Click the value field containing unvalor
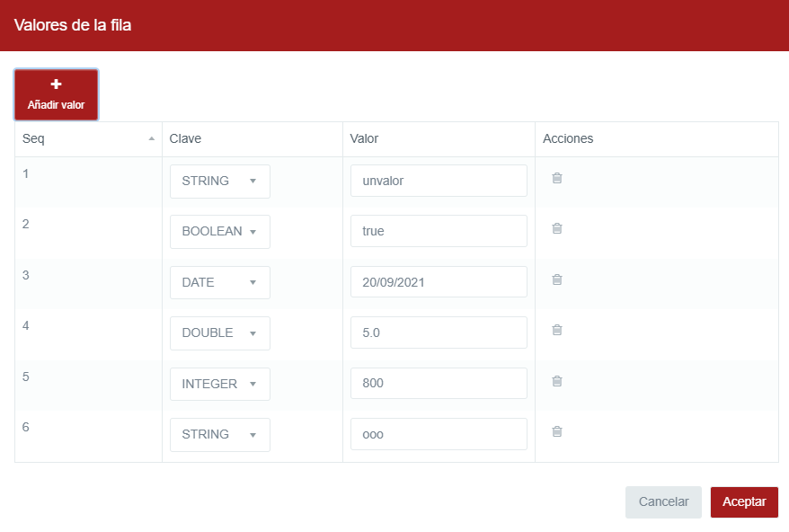Viewport: 789px width, 532px height. [439, 181]
